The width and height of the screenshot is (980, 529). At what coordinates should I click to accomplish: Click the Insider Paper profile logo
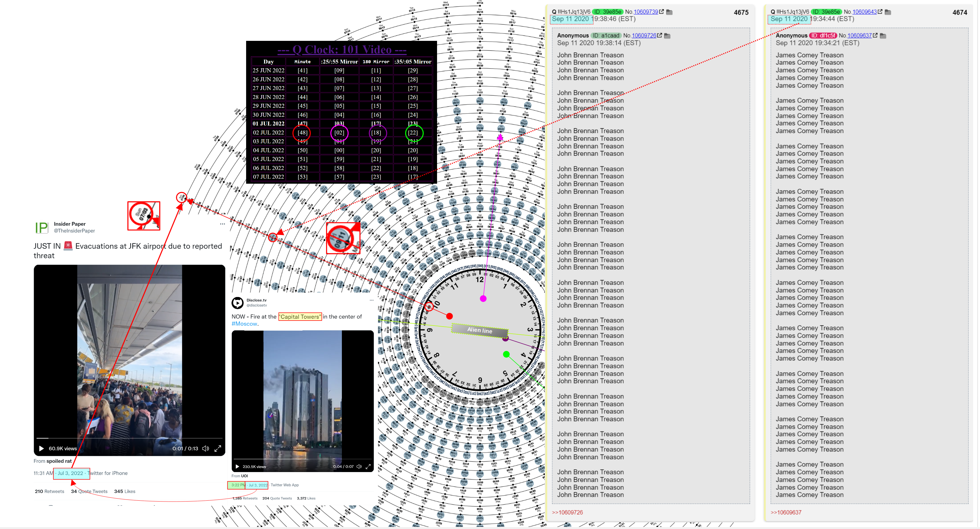pyautogui.click(x=41, y=228)
